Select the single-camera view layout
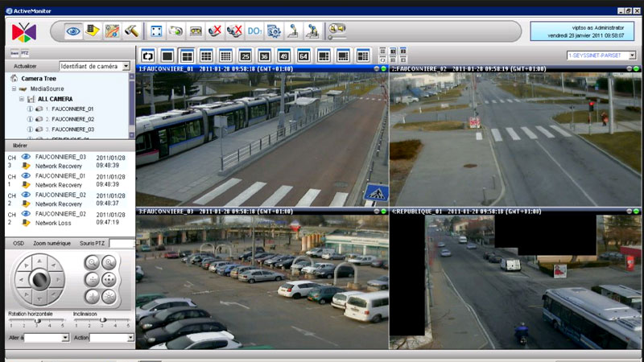Viewport: 644px width, 362px height. point(168,56)
